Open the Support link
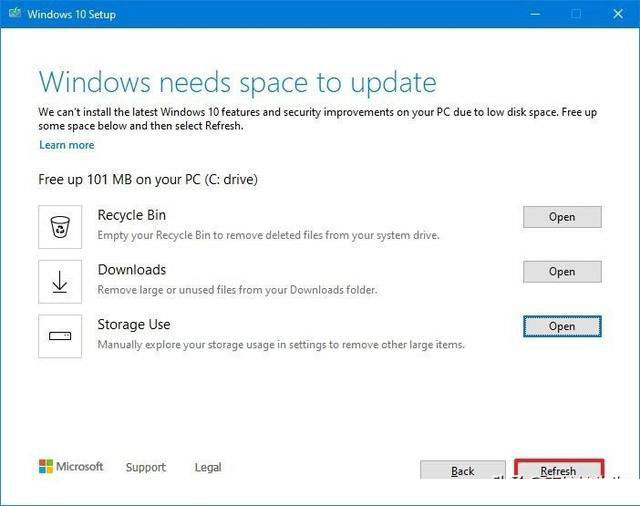Viewport: 640px width, 506px height. point(146,467)
